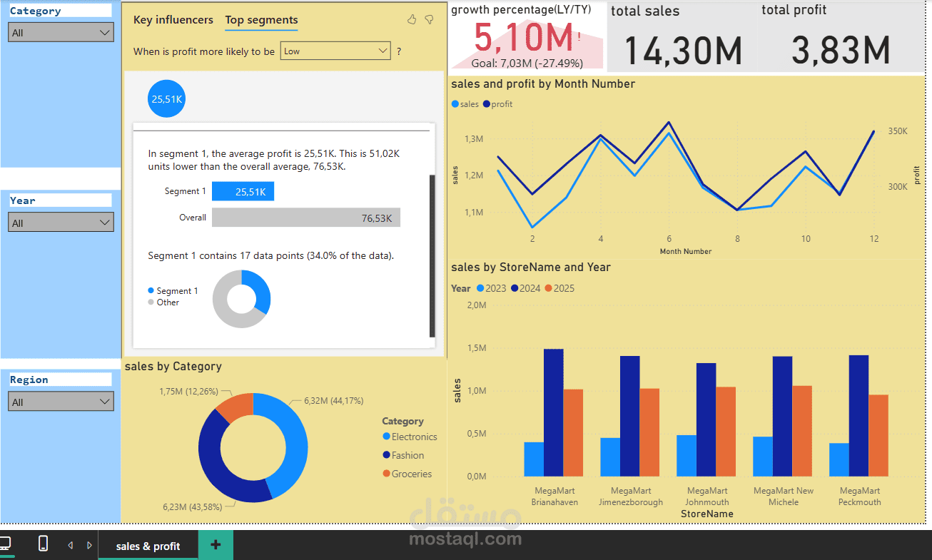
Task: Click the sales and profit by Month Number title
Action: click(543, 83)
